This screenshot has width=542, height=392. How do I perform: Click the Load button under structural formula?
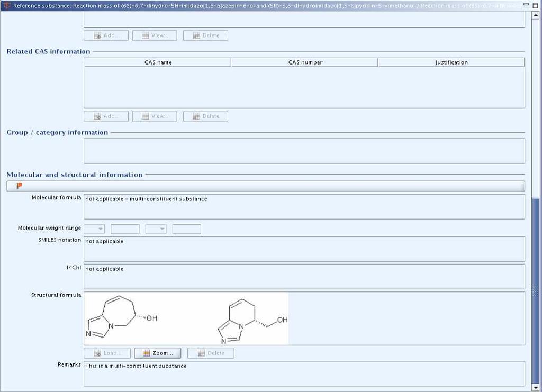(x=107, y=353)
